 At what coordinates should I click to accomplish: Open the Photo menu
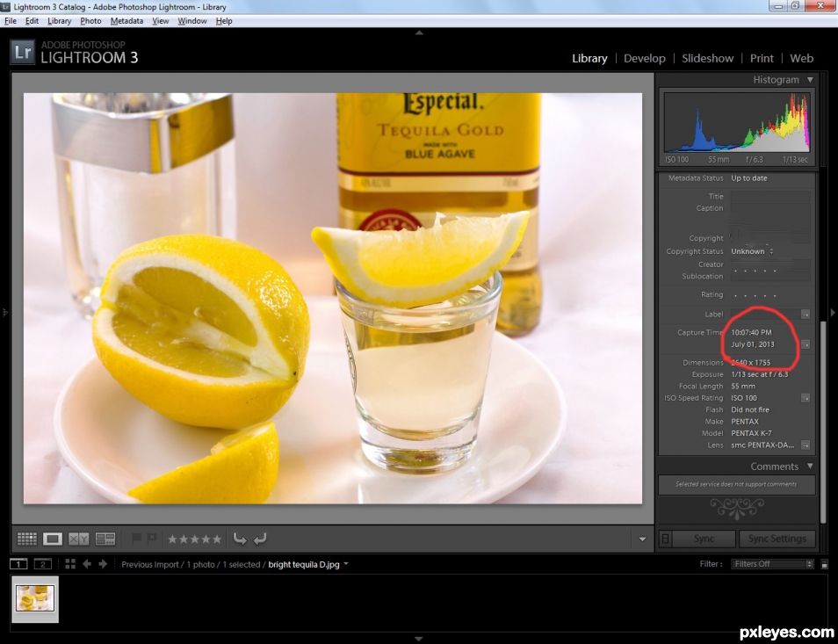[x=90, y=21]
